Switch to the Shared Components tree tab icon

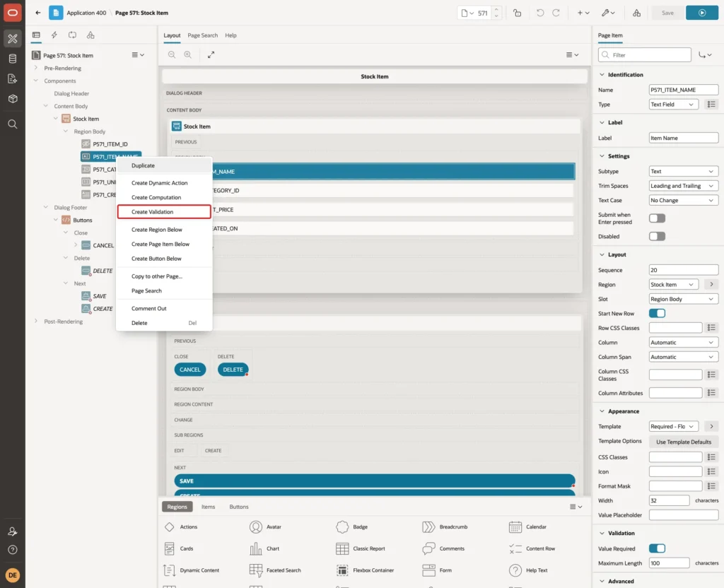pyautogui.click(x=90, y=35)
